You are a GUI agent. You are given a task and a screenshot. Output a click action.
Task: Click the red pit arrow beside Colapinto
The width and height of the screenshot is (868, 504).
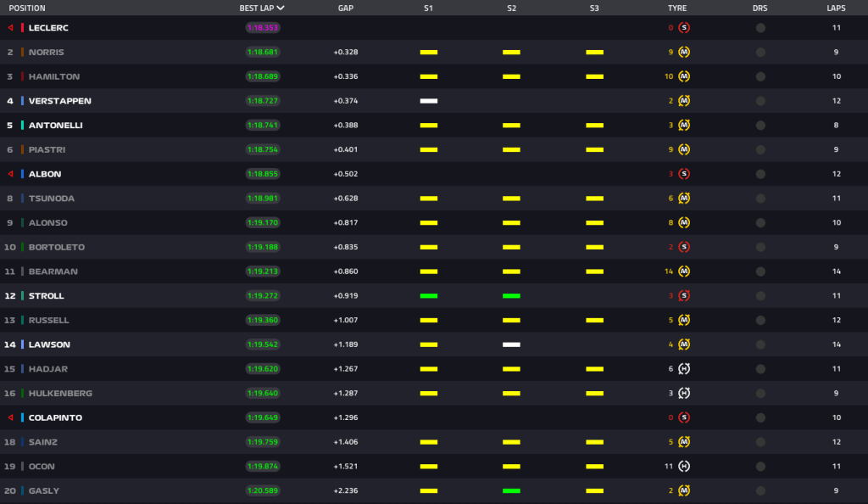[10, 417]
